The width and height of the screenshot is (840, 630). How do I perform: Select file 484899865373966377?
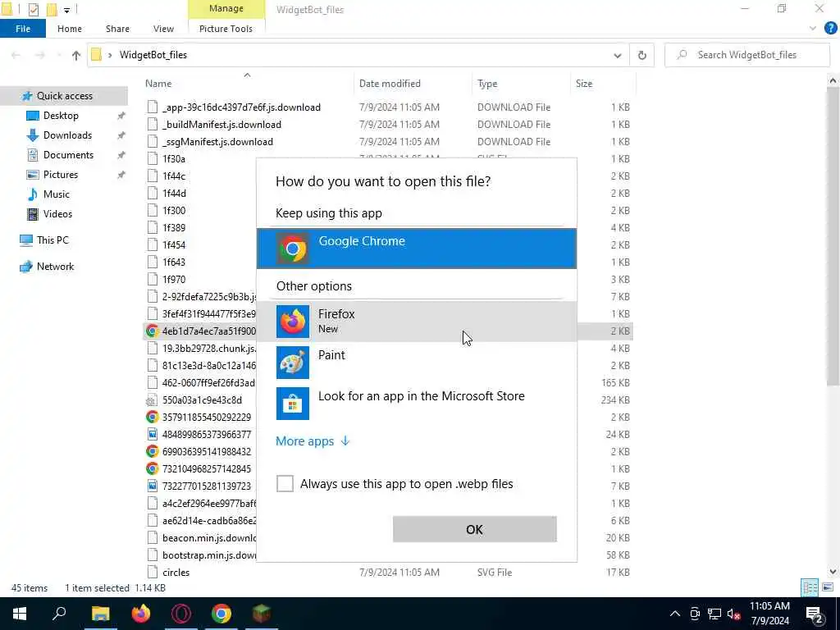tap(206, 434)
